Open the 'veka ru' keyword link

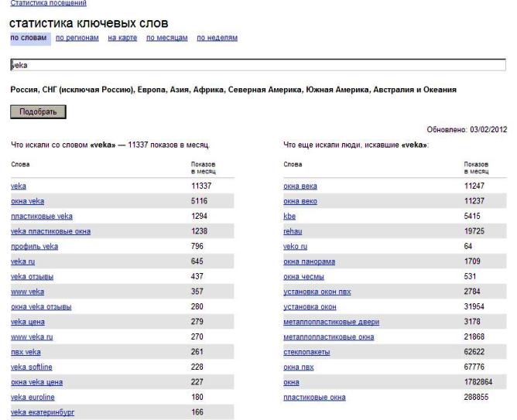[x=22, y=261]
